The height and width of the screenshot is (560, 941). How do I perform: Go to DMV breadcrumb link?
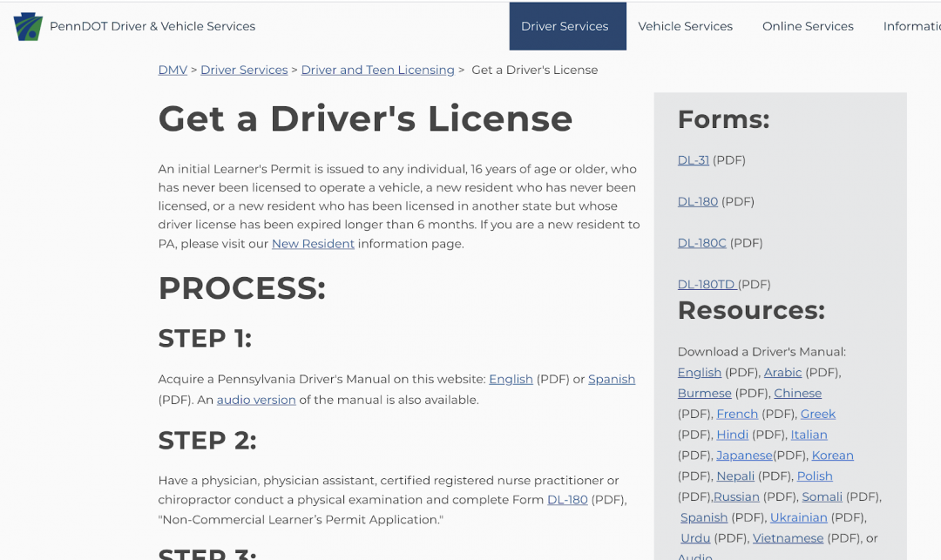pyautogui.click(x=173, y=70)
